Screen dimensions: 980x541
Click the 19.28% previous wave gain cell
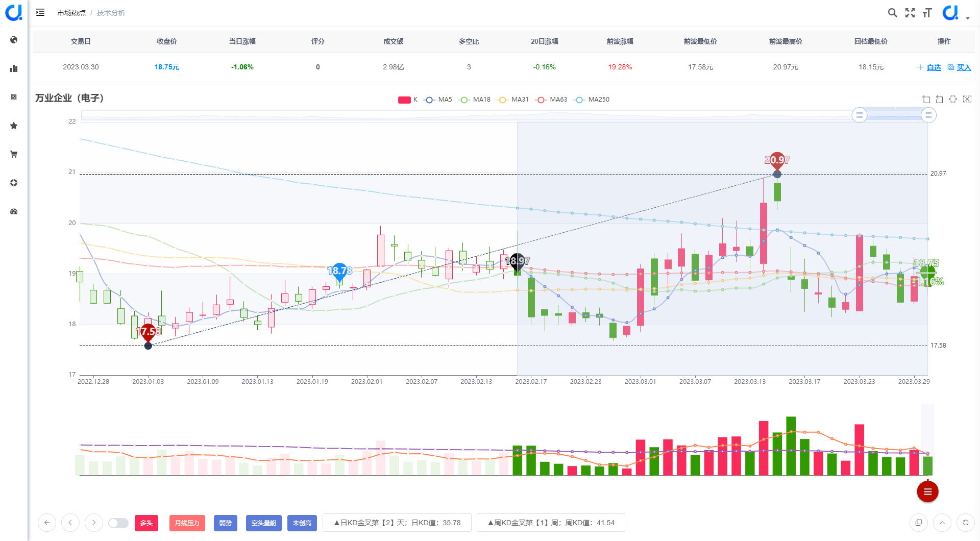(x=620, y=67)
